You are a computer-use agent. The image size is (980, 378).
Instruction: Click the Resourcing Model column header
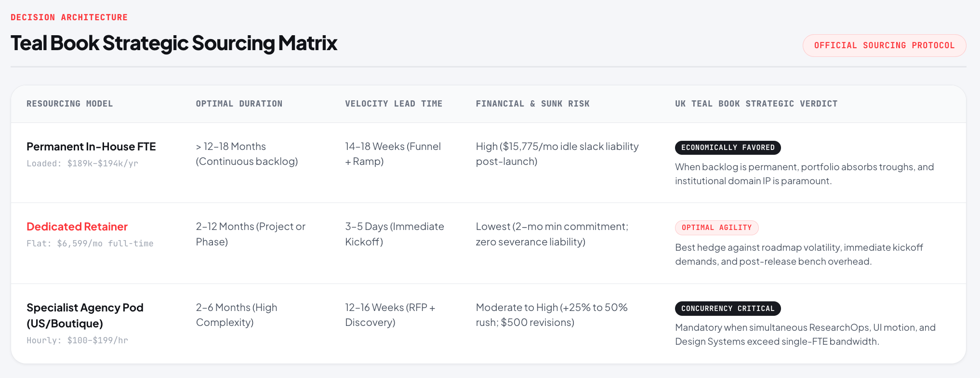click(69, 104)
